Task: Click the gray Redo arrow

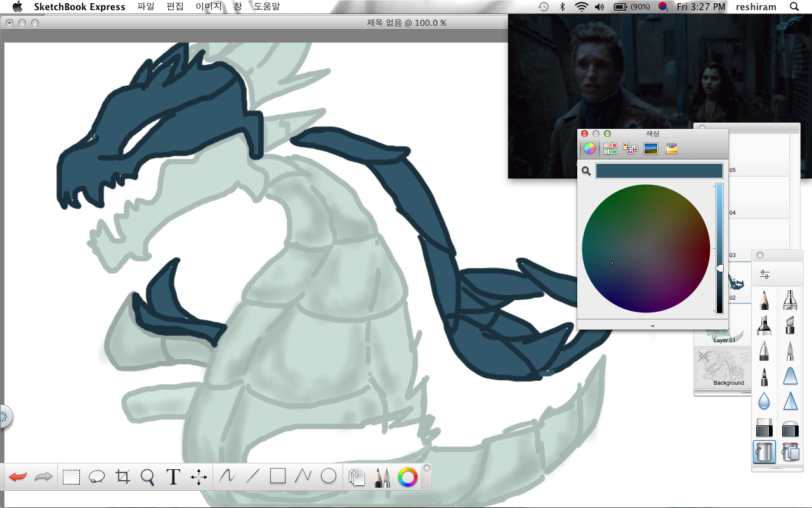Action: coord(43,477)
